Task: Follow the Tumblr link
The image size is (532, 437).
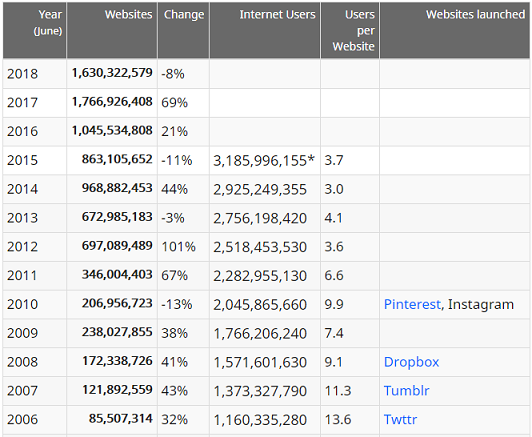Action: point(406,391)
